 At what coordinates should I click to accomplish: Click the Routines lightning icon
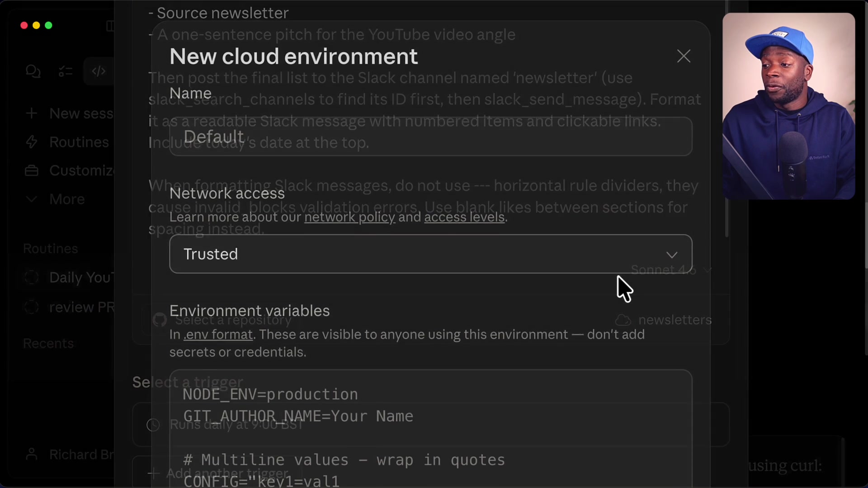(x=31, y=142)
